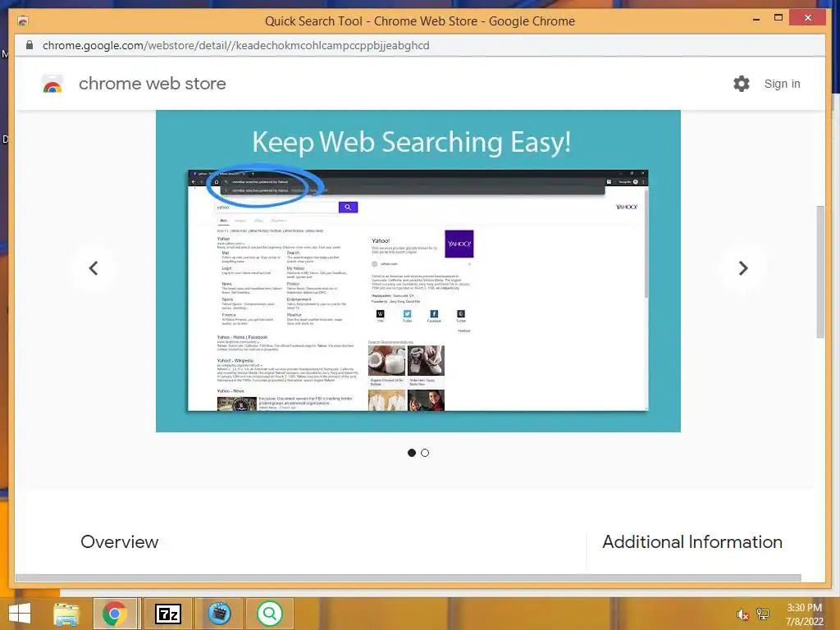The image size is (840, 630).
Task: Maximize the Chrome window
Action: click(x=778, y=18)
